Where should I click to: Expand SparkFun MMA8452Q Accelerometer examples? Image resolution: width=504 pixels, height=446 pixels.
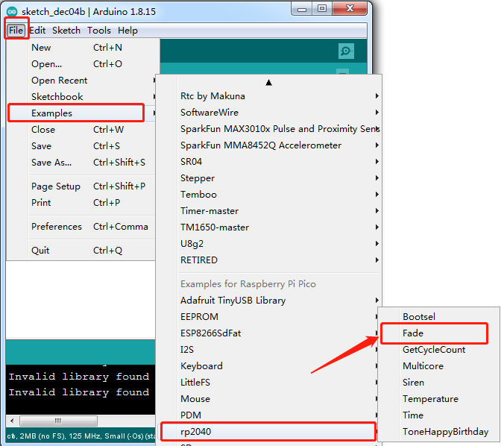click(x=268, y=145)
